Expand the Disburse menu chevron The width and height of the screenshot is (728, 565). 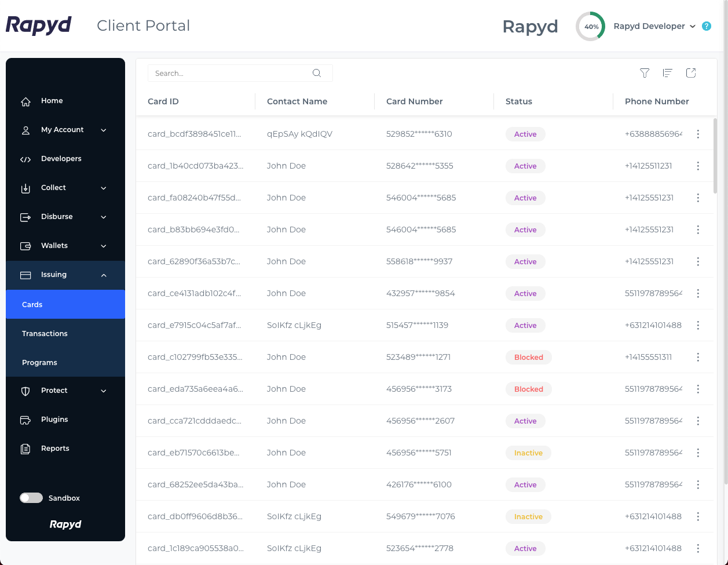(104, 217)
